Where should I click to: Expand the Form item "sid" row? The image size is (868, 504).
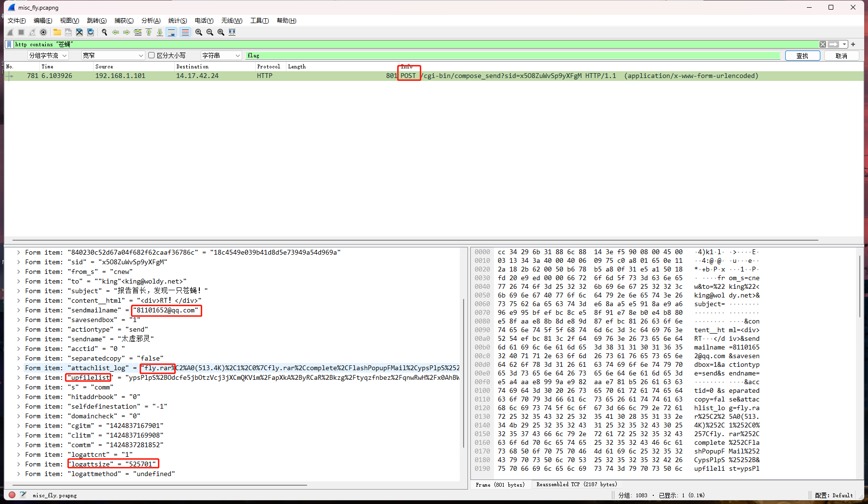[18, 262]
